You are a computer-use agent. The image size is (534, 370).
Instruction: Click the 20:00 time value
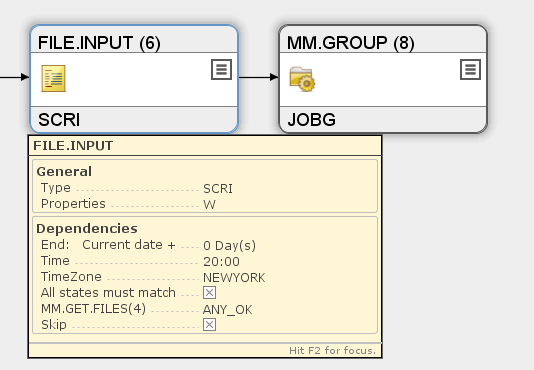pos(221,262)
